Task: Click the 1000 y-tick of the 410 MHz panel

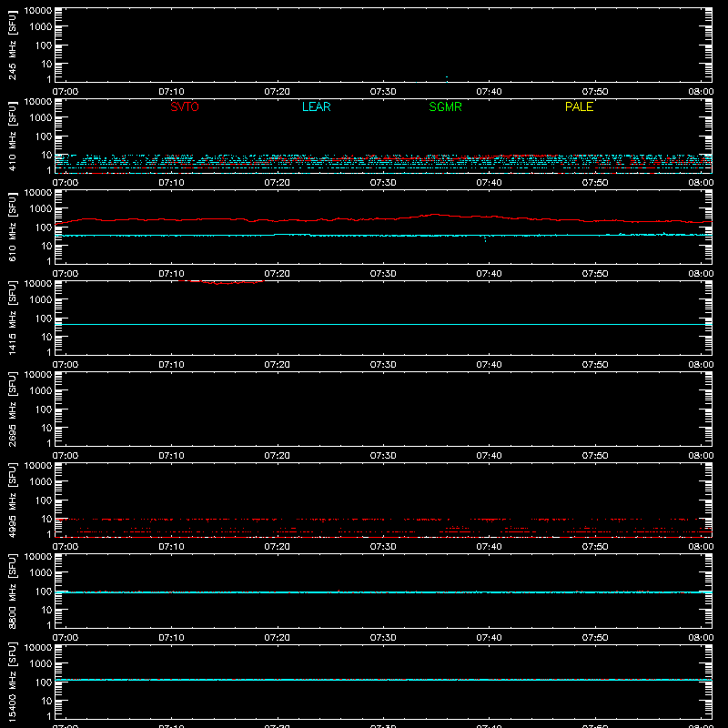Action: coord(41,118)
